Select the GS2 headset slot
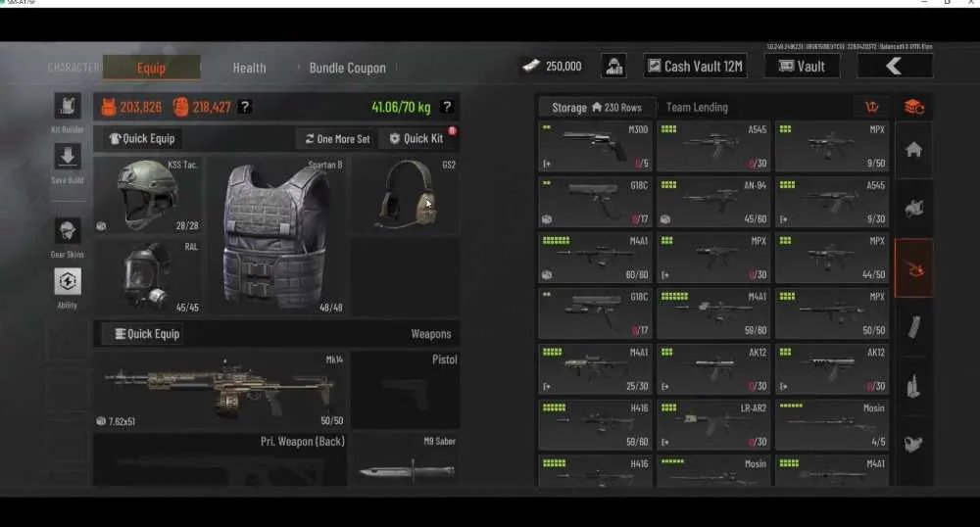This screenshot has width=980, height=527. 406,195
